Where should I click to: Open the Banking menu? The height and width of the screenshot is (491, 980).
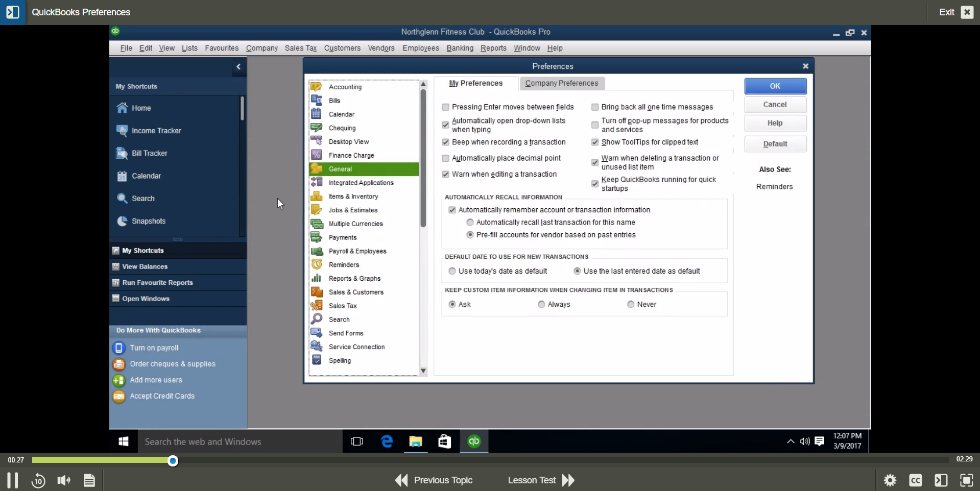pyautogui.click(x=459, y=48)
